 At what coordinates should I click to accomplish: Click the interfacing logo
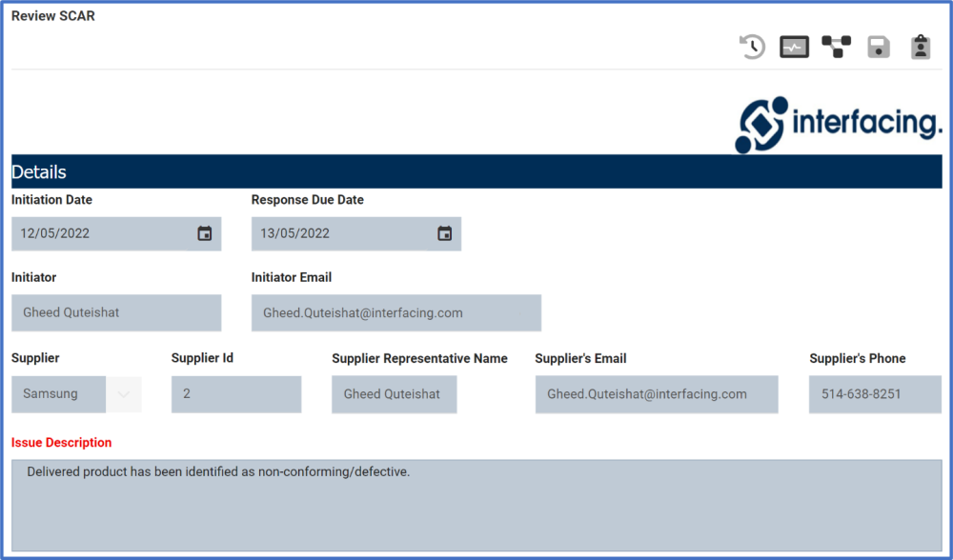tap(838, 124)
